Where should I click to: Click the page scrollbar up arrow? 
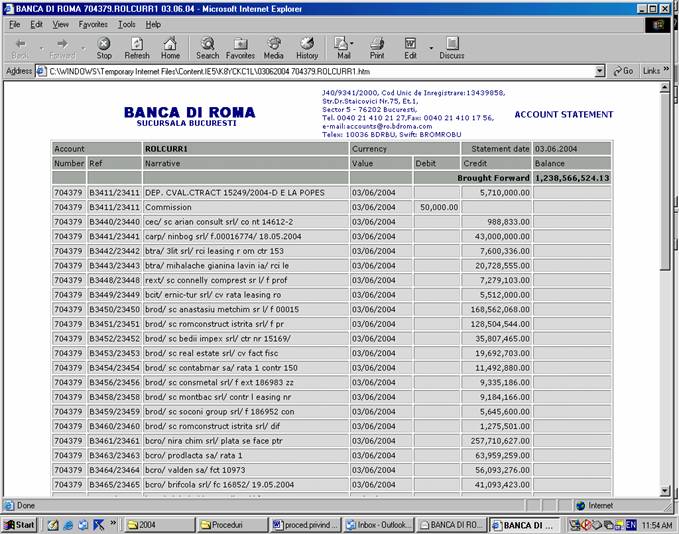665,88
